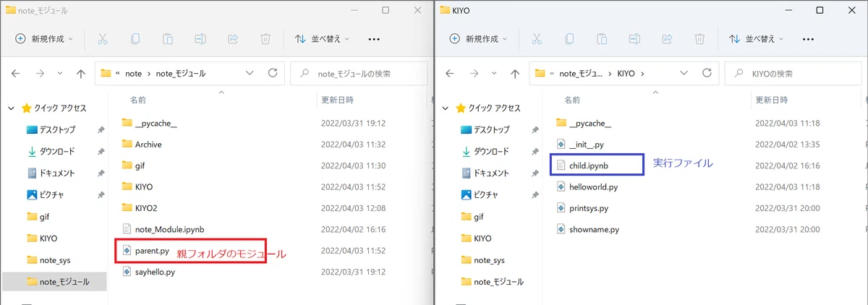Screen dimensions: 868x305
Task: Go forward in KIYO window
Action: point(474,73)
